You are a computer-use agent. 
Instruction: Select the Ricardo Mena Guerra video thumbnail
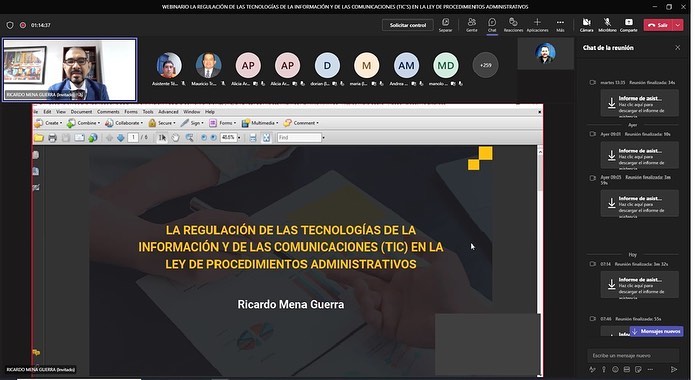click(70, 70)
